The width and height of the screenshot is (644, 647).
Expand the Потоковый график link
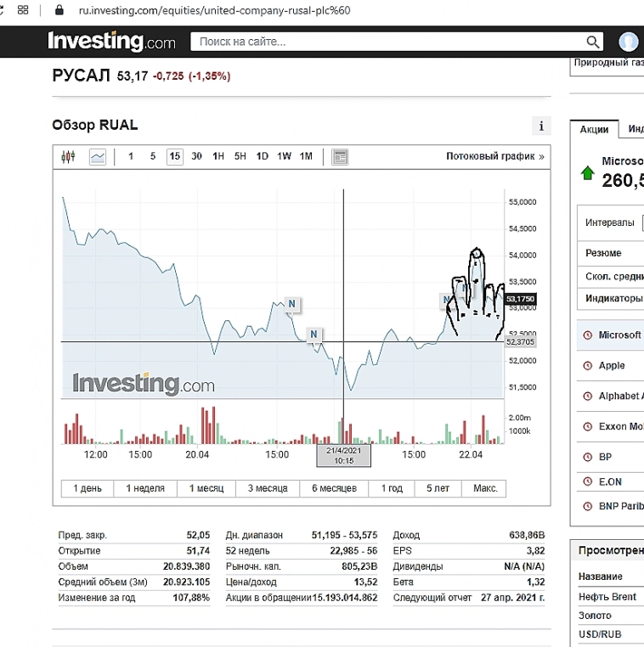pyautogui.click(x=494, y=156)
